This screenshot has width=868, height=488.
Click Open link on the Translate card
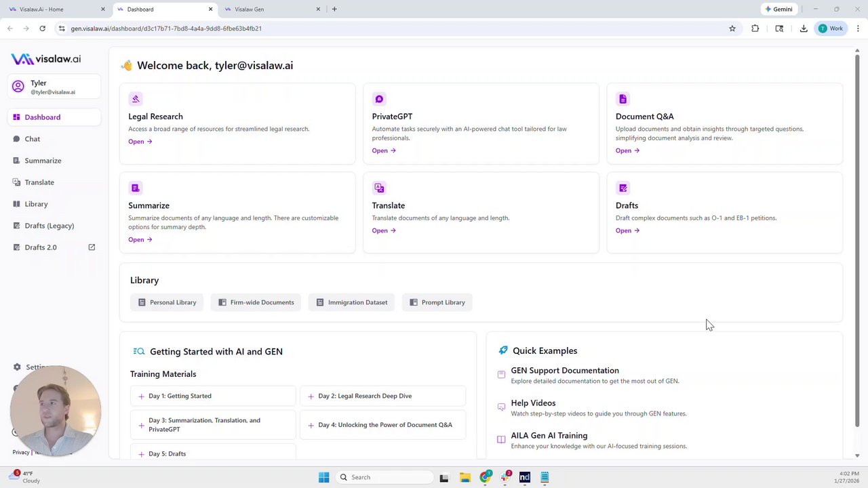point(384,230)
